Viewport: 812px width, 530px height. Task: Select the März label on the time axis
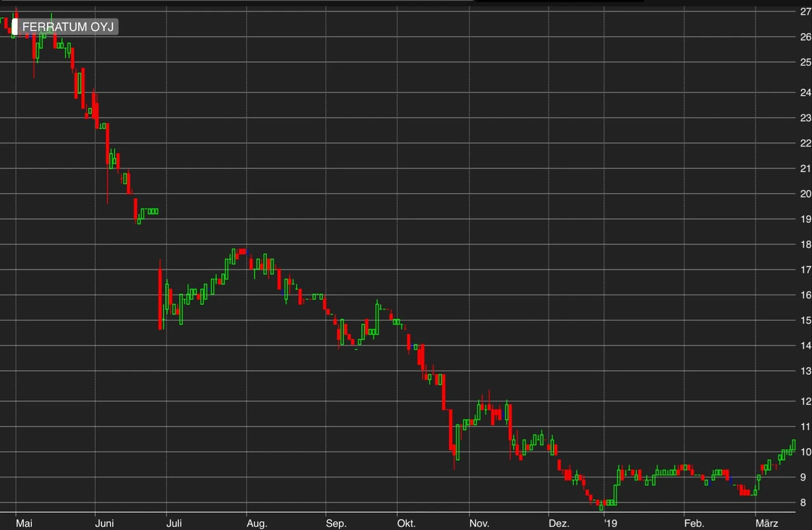coord(768,524)
